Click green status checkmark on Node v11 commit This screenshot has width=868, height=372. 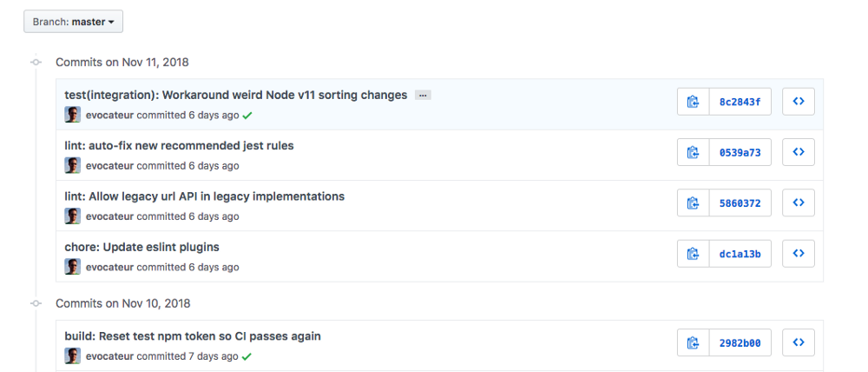click(x=247, y=115)
